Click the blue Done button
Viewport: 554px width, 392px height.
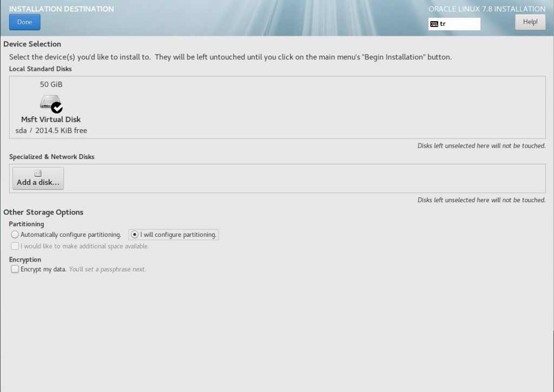click(25, 22)
